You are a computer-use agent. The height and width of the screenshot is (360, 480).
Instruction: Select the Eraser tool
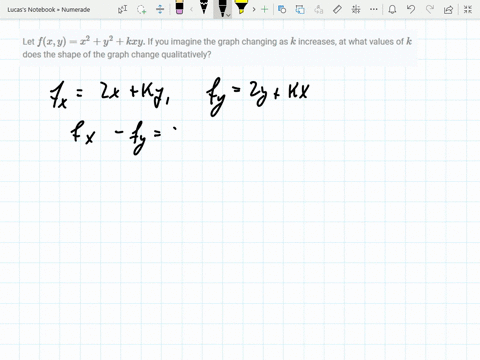[x=179, y=8]
